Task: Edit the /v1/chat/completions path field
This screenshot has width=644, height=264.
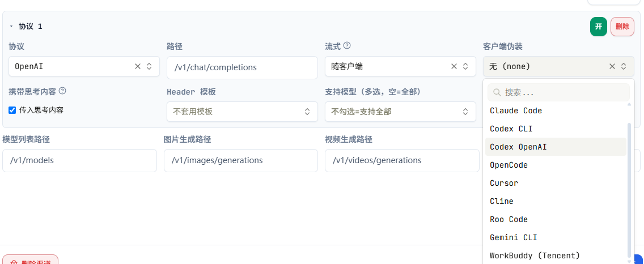Action: coord(242,67)
